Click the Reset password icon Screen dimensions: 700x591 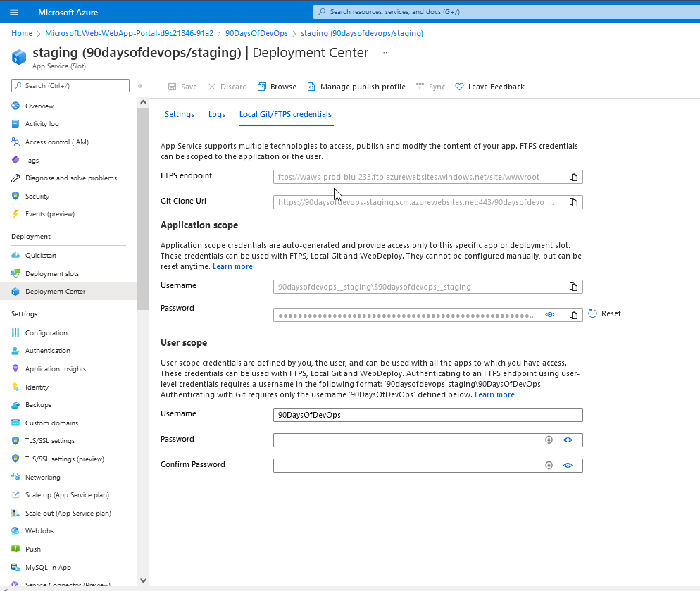(592, 313)
